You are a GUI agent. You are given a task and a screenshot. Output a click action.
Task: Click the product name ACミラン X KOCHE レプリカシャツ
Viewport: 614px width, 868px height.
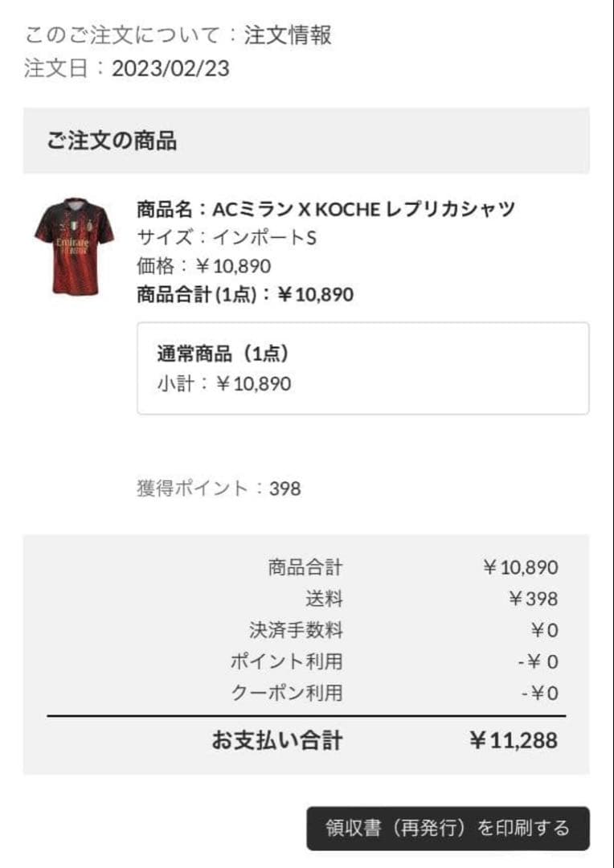point(325,210)
